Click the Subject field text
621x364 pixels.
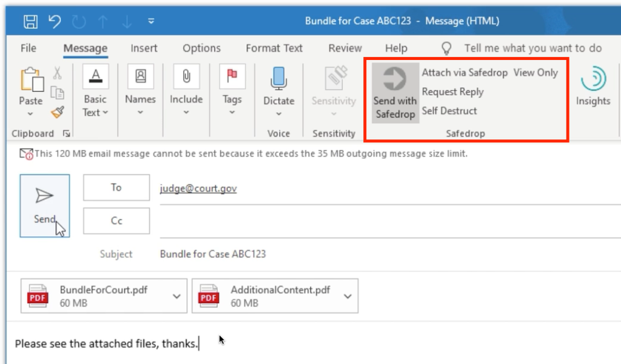pos(212,254)
